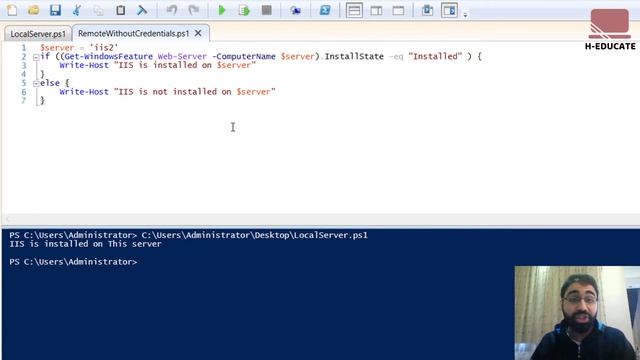Close the RemoteWithoutCredentials.ps1 tab
The image size is (640, 360).
(198, 33)
